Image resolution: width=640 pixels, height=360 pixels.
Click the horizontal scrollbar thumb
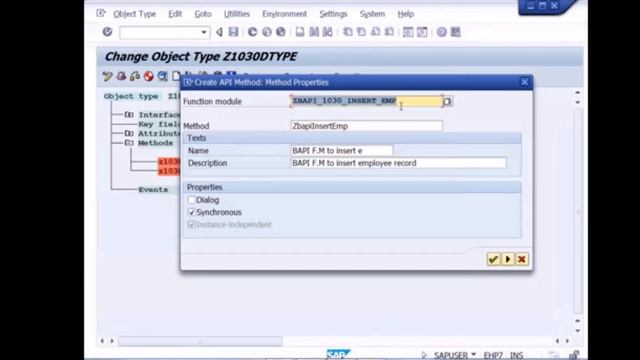click(x=200, y=341)
